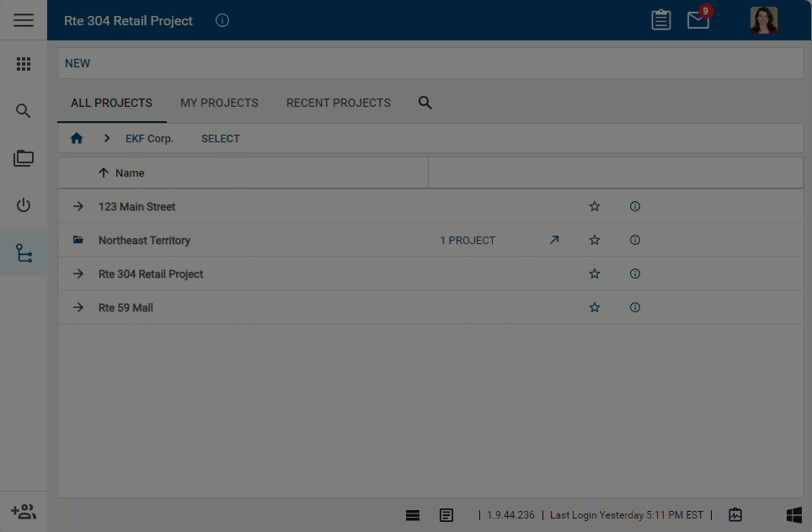The height and width of the screenshot is (532, 812).
Task: Open the mail inbox with 9 notifications
Action: (x=698, y=20)
